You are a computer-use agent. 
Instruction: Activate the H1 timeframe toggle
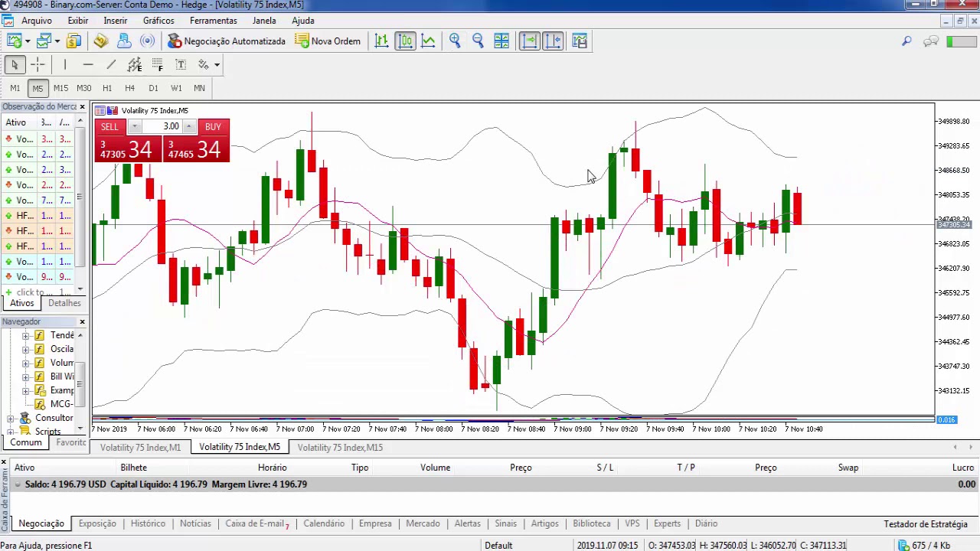point(107,88)
